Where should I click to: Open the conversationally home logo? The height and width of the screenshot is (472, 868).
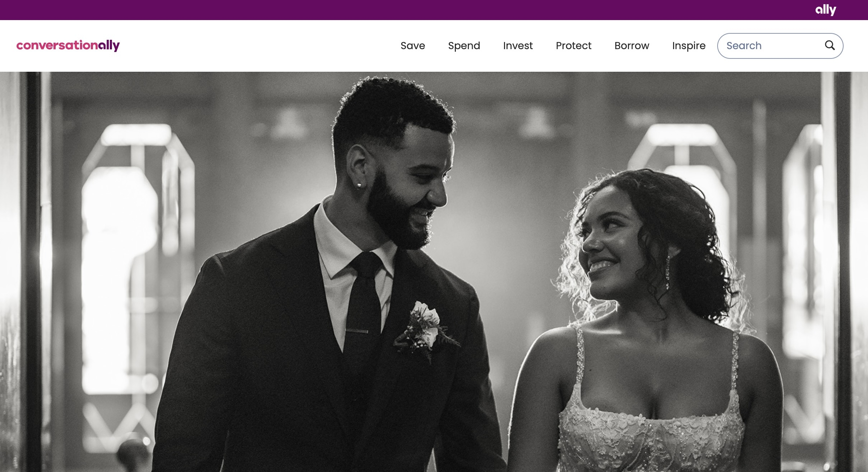tap(68, 46)
